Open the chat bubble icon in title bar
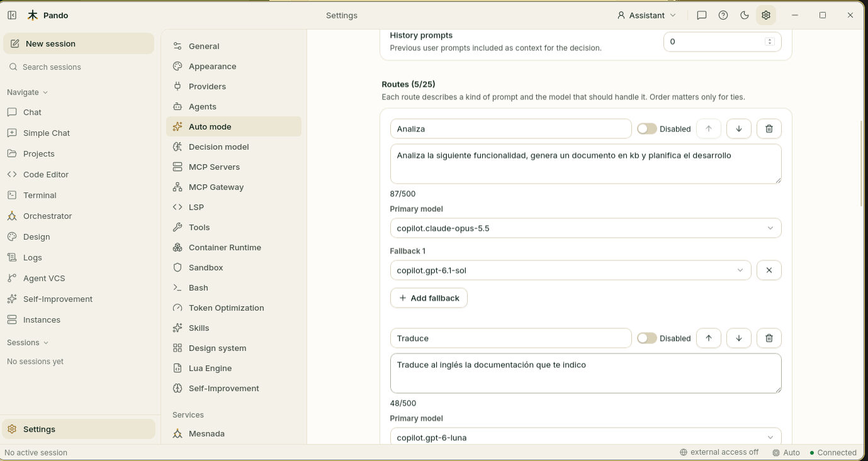 coord(702,15)
